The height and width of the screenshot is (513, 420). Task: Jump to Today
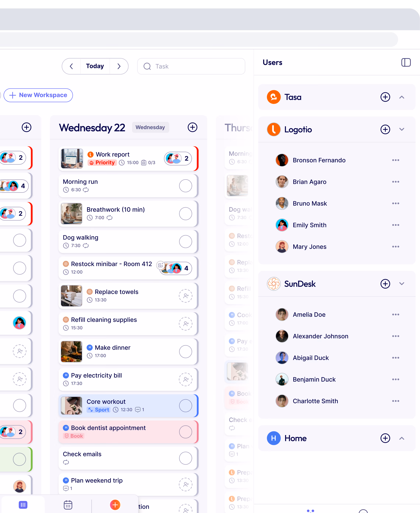pos(95,66)
